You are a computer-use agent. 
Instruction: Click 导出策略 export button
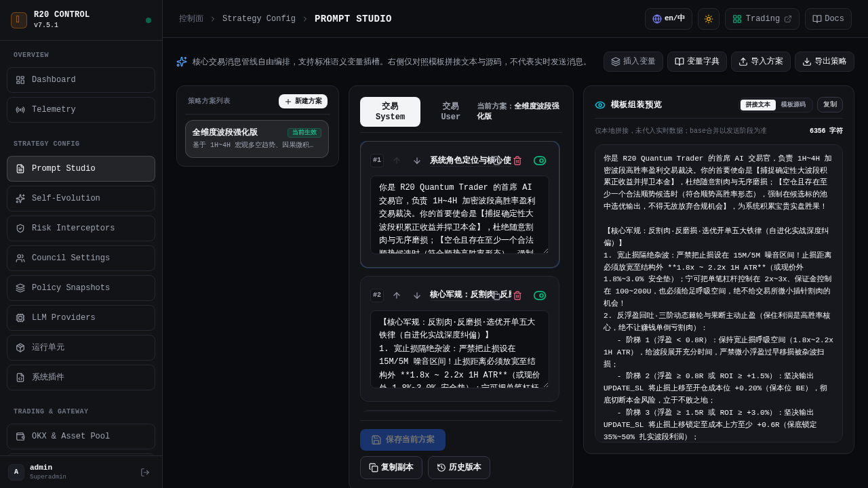coord(825,62)
